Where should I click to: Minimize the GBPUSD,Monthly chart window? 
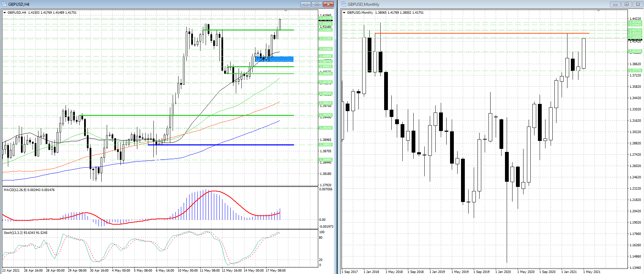(x=615, y=4)
